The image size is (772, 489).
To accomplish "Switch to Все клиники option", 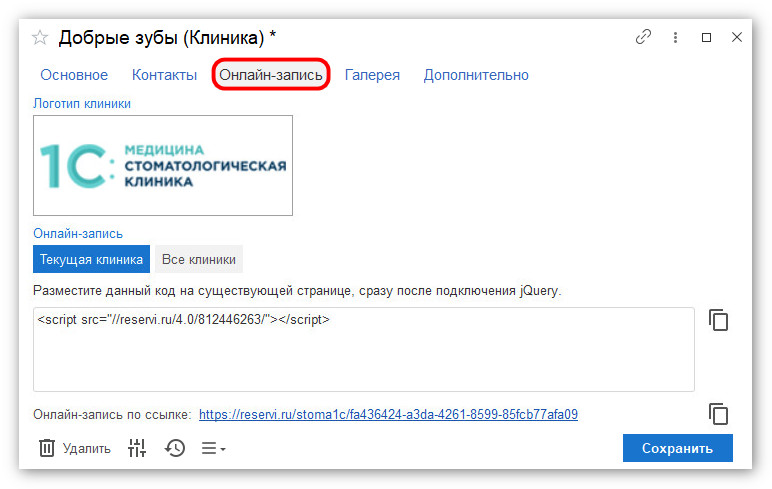I will [199, 259].
